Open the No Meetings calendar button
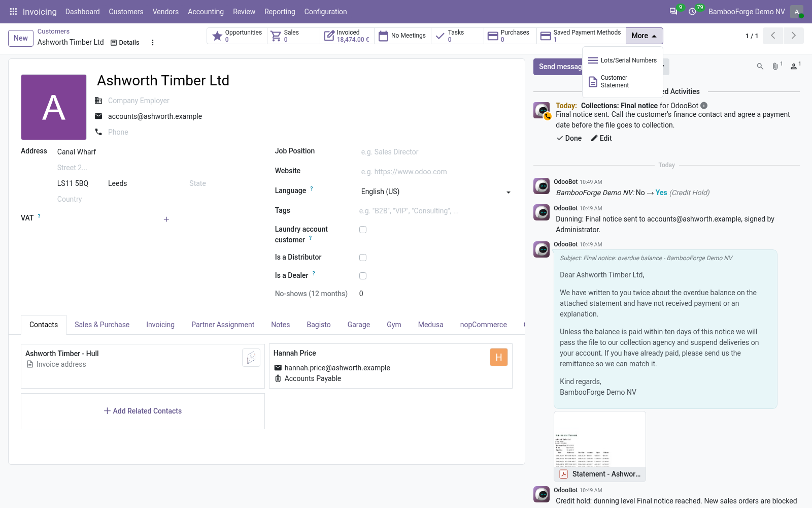This screenshot has width=812, height=508. click(402, 36)
